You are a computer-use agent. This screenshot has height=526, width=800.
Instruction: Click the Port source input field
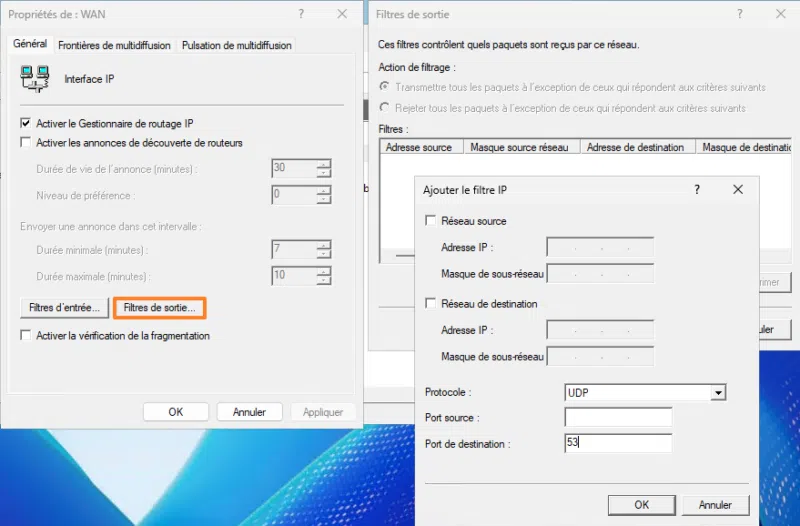click(x=618, y=418)
